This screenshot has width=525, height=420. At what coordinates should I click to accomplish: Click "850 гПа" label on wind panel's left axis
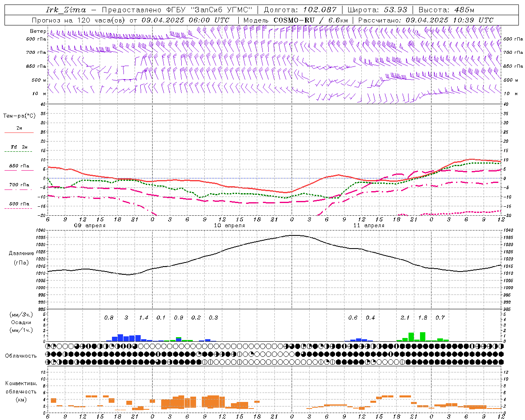click(36, 66)
